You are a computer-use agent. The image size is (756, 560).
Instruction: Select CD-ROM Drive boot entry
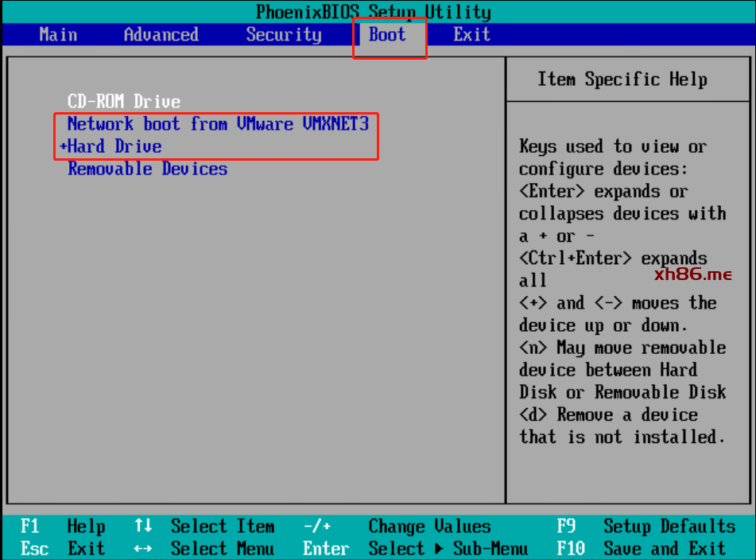123,102
